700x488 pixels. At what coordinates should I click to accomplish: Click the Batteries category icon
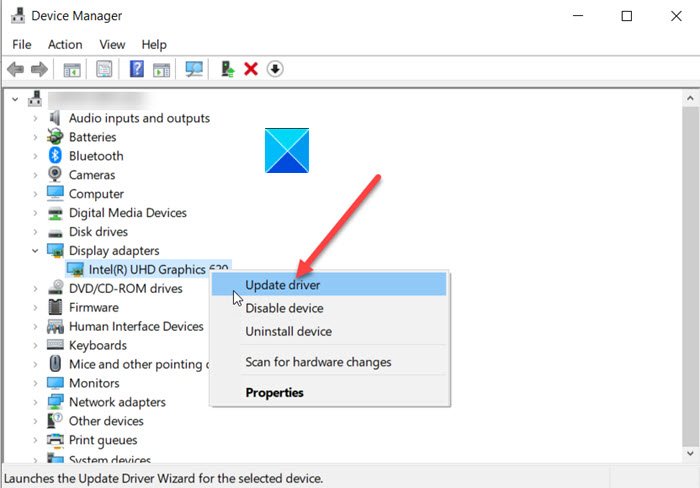(55, 137)
